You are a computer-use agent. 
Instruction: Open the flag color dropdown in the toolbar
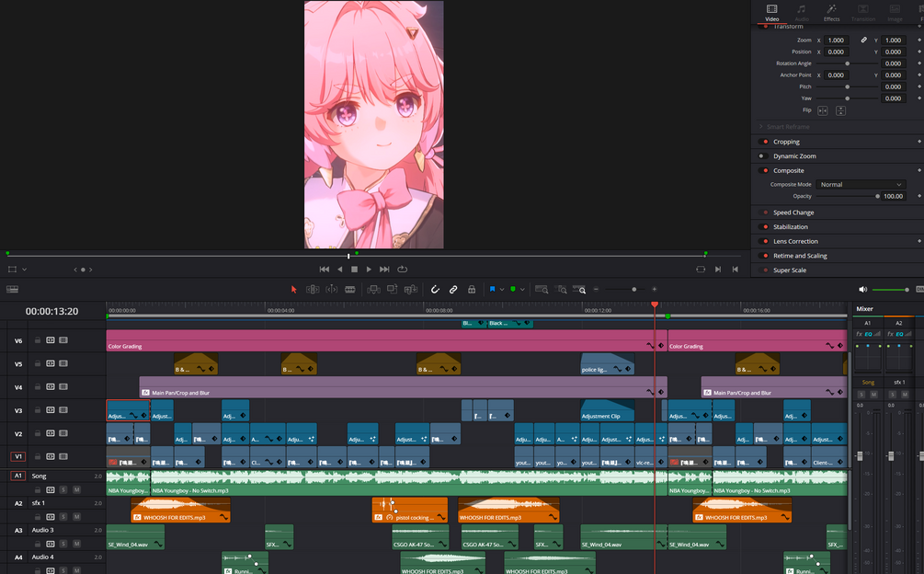(501, 289)
